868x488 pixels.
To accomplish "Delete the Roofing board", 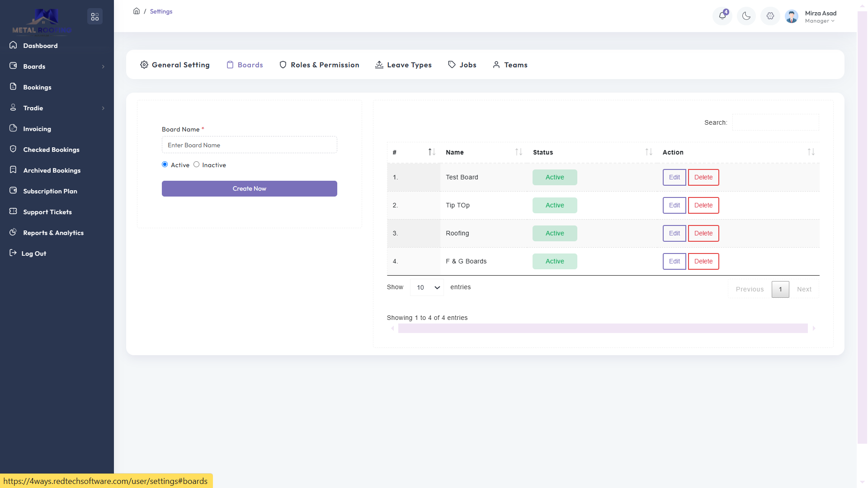I will [703, 234].
